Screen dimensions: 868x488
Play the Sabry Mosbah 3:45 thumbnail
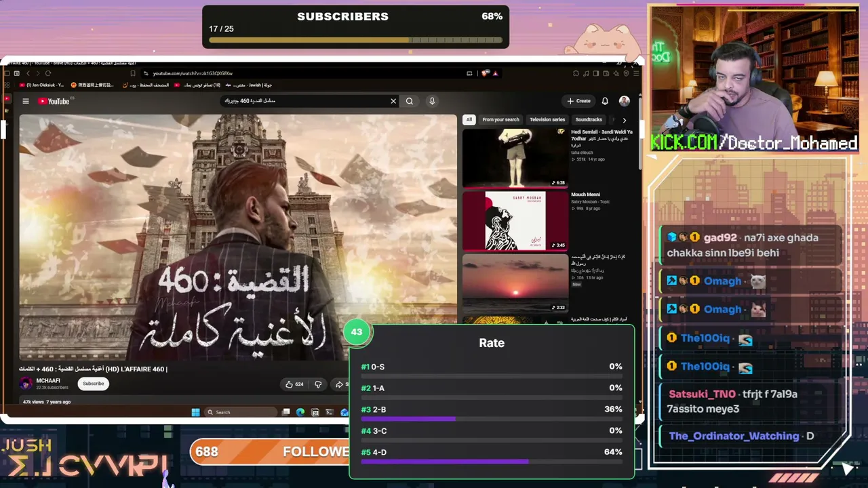515,220
